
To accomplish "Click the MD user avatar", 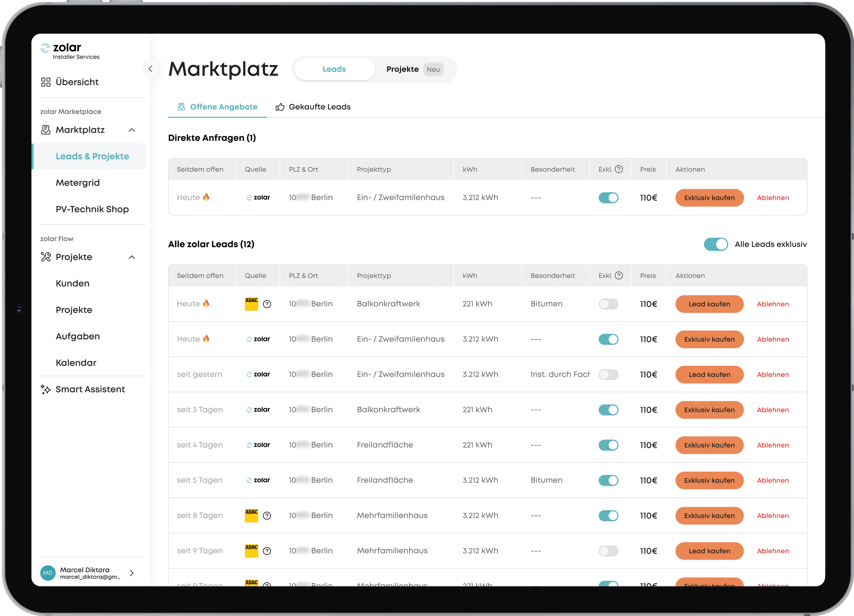I will point(48,573).
